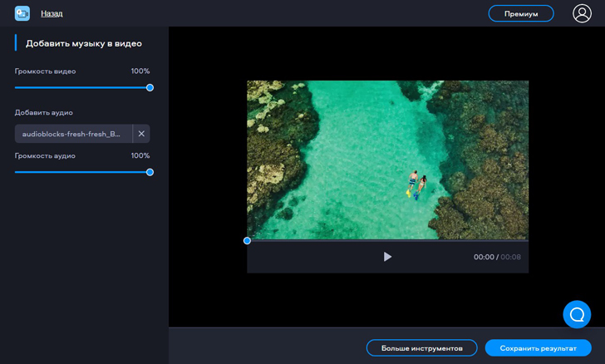Click the Громкость аудио slider handle

coord(150,172)
